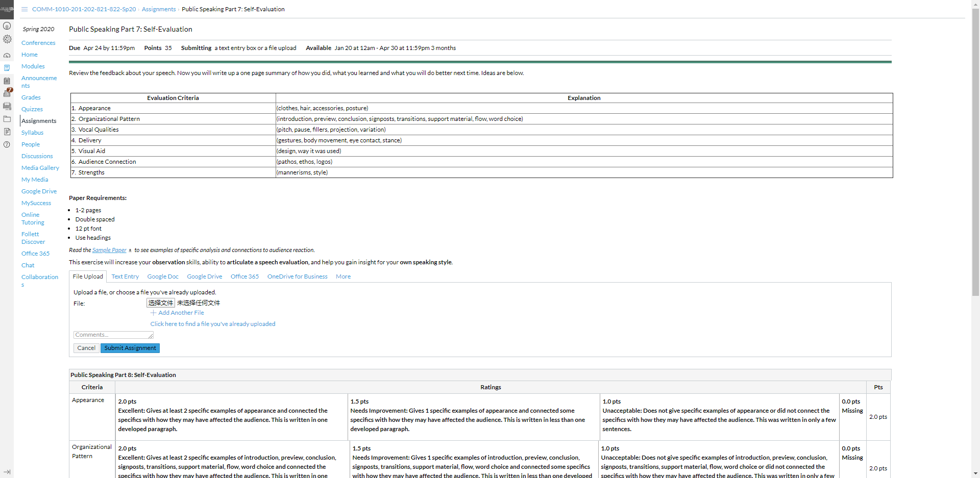Open the hamburger course navigation menu
Viewport: 980px width, 478px height.
(x=24, y=9)
